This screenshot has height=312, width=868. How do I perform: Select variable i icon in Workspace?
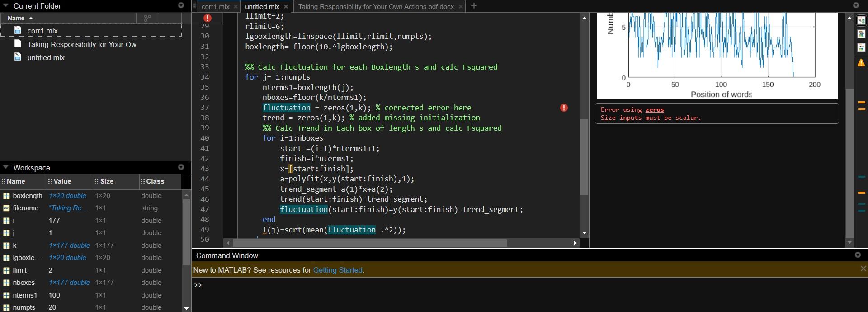pos(6,221)
